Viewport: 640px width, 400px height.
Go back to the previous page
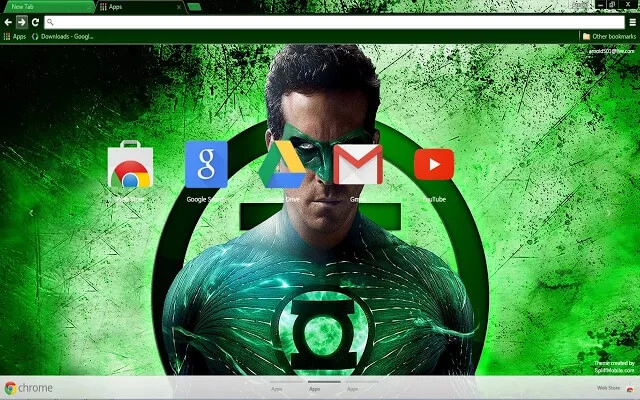point(8,22)
